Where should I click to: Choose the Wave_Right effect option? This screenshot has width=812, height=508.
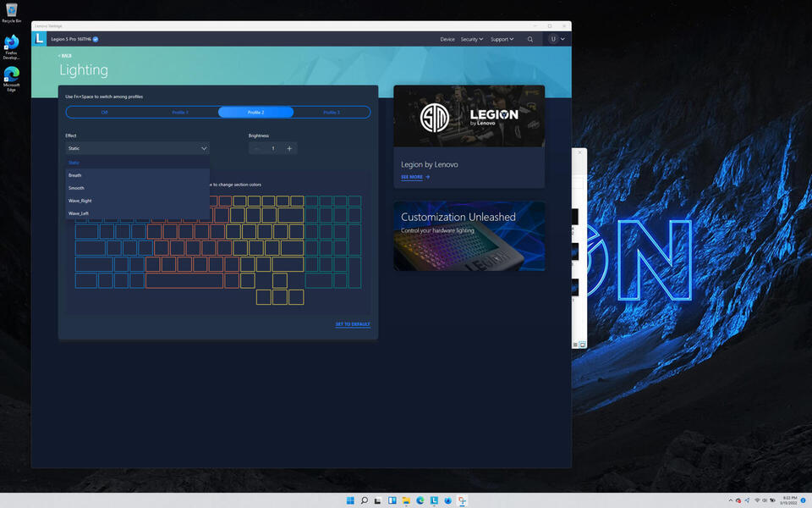tap(137, 201)
